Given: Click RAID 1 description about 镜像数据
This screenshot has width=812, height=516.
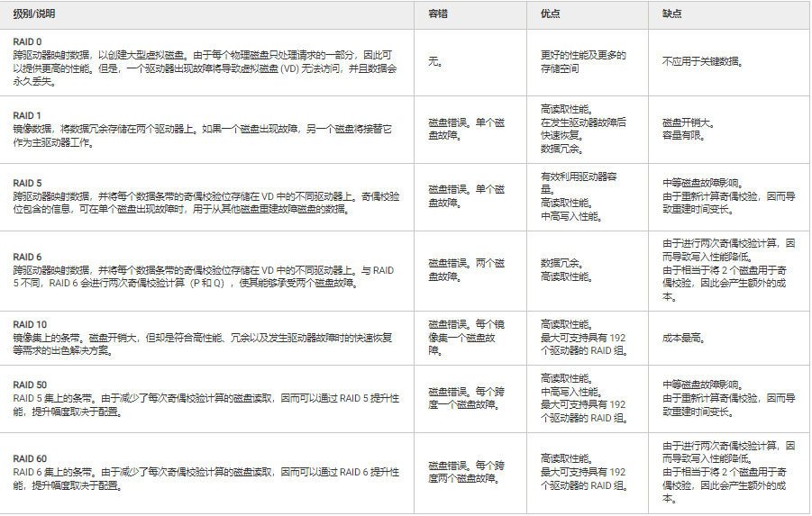Looking at the screenshot, I should tap(202, 136).
